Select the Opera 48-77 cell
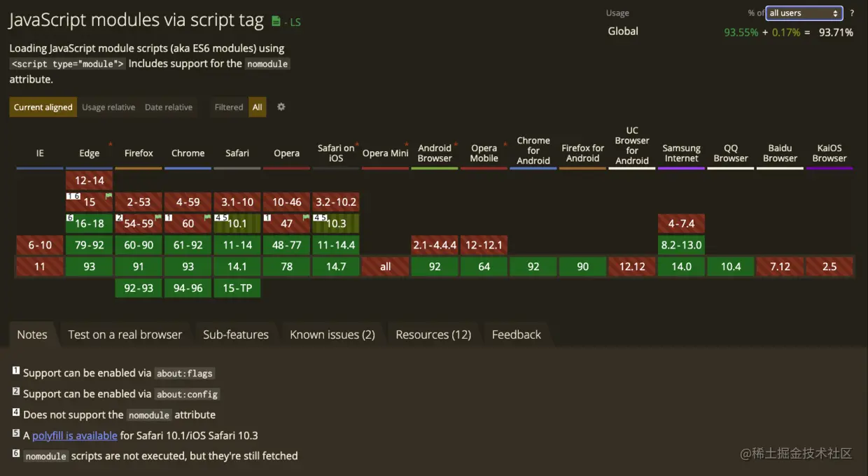868x476 pixels. (286, 245)
